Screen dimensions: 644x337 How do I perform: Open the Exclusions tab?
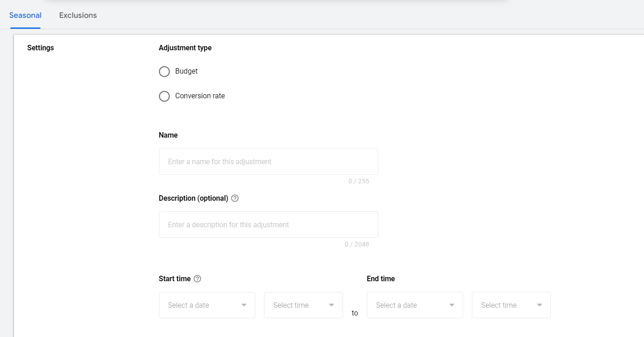78,16
